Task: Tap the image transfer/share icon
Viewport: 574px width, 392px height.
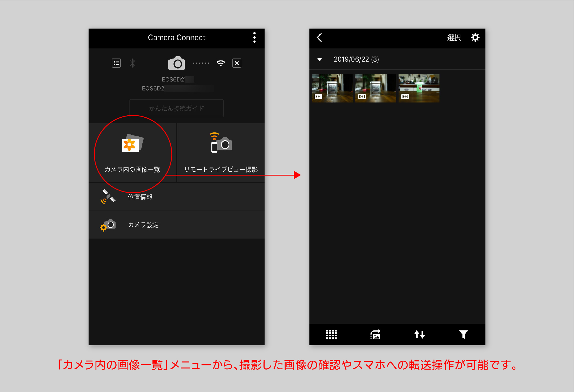Action: coord(375,334)
